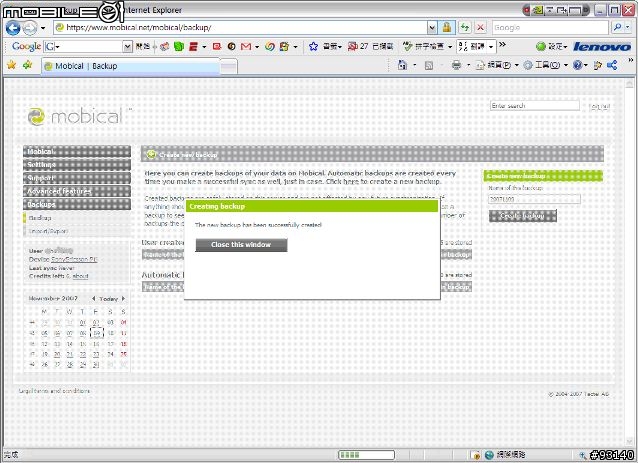This screenshot has width=638, height=463.
Task: Click the security padlock icon
Action: point(447,28)
